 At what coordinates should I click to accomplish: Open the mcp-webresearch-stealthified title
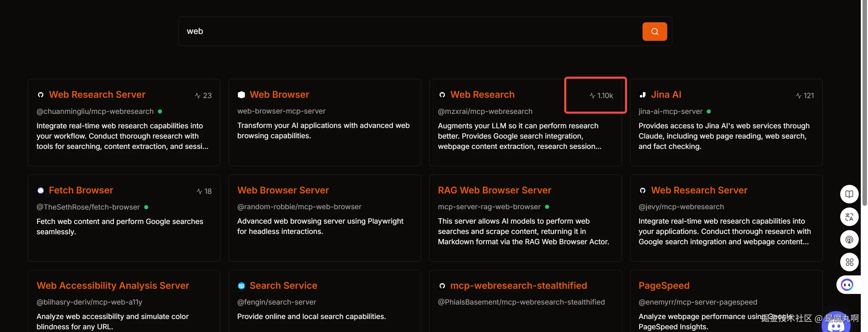(518, 286)
